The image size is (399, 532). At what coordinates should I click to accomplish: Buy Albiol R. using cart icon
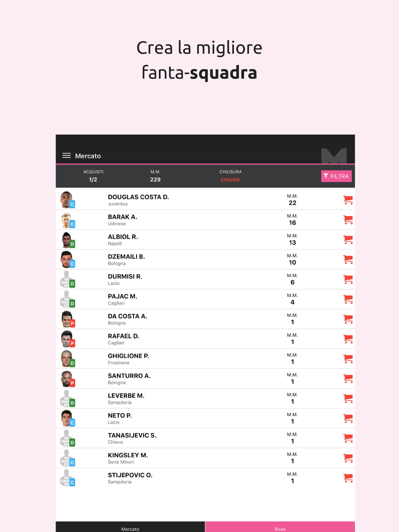coord(348,240)
